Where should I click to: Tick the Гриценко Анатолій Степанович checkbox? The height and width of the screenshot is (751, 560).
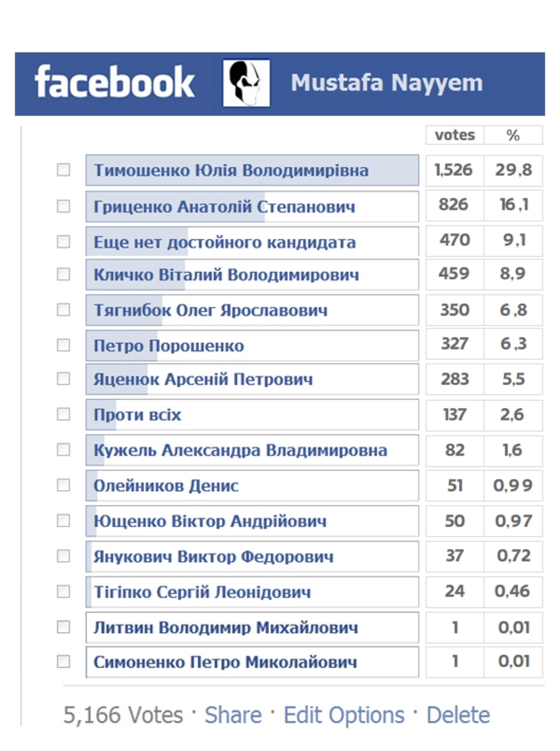pos(63,206)
